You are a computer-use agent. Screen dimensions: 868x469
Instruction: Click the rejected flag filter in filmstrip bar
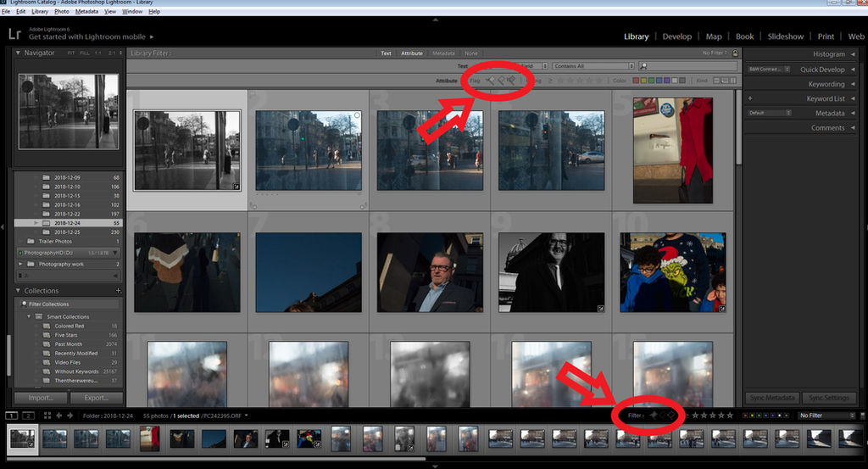coord(671,415)
